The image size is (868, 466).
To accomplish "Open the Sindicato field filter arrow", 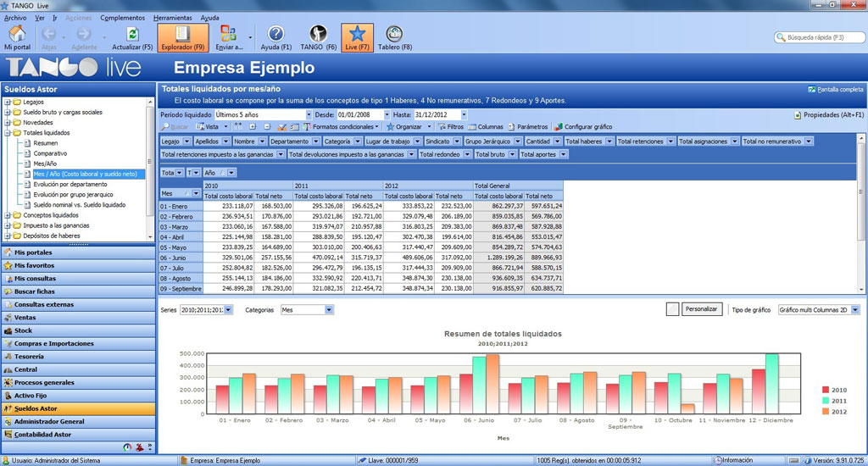I will (x=457, y=141).
